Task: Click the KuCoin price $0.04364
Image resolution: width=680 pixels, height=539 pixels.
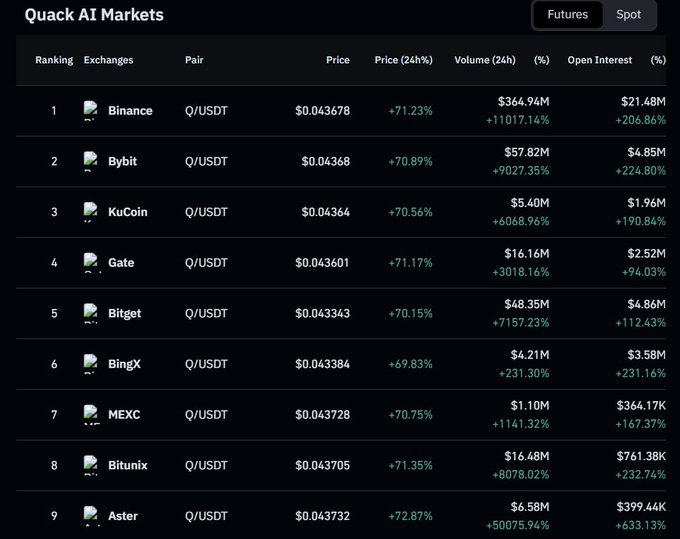Action: 326,212
